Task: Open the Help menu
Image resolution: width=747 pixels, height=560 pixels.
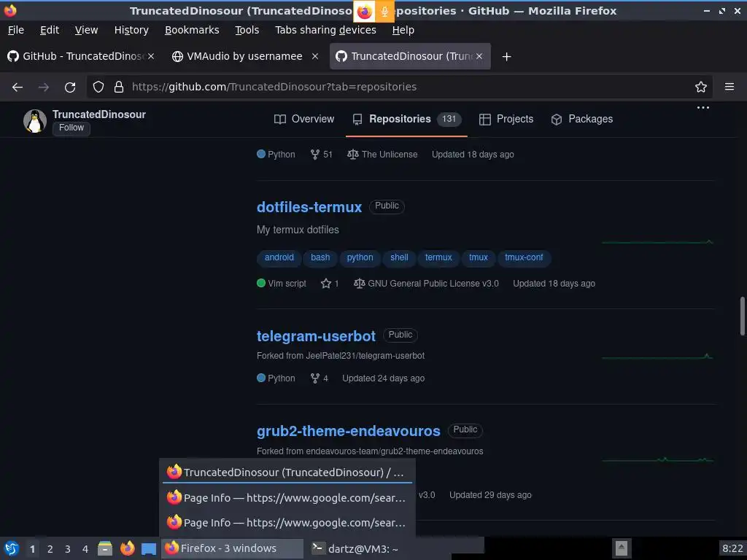Action: [x=403, y=30]
